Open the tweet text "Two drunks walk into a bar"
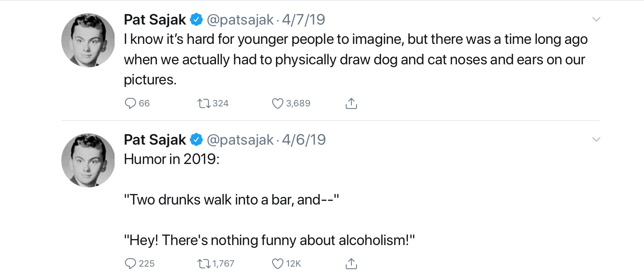Screen dimensions: 644x277 tap(231, 200)
